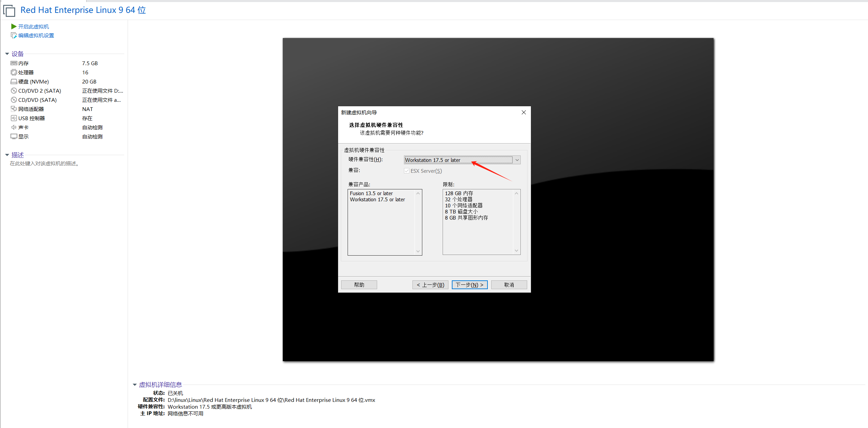The height and width of the screenshot is (428, 868).
Task: Click the 网络信息不可用 IP address value
Action: coord(185,413)
